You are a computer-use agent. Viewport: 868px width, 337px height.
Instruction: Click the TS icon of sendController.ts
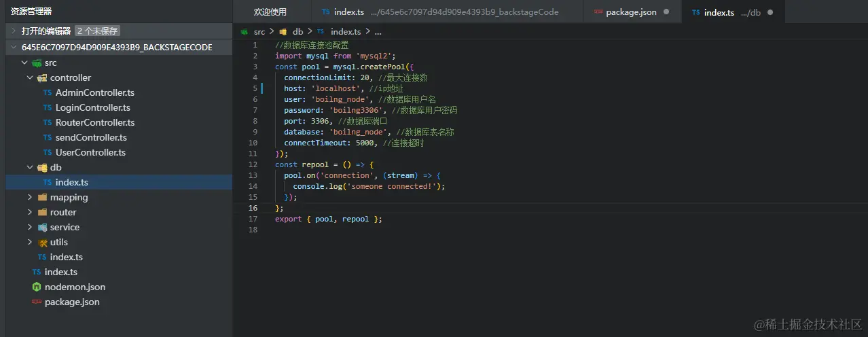click(48, 137)
